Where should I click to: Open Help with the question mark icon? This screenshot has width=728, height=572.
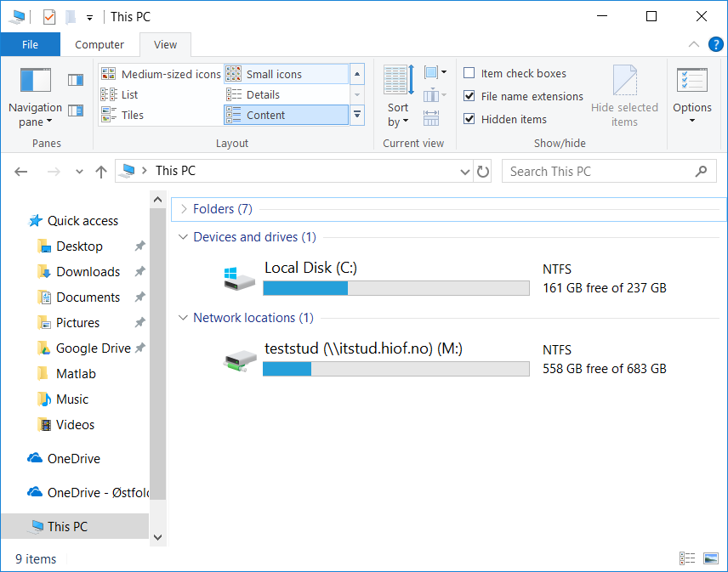pos(715,44)
